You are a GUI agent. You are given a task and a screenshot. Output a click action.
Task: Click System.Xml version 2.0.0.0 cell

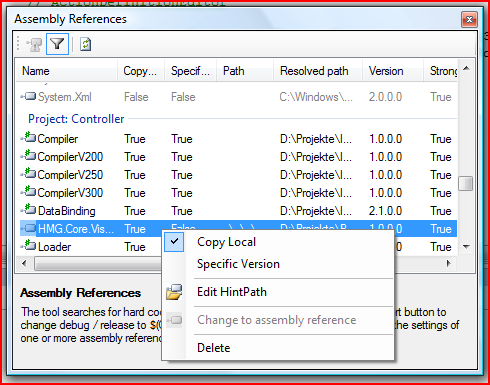(x=385, y=97)
